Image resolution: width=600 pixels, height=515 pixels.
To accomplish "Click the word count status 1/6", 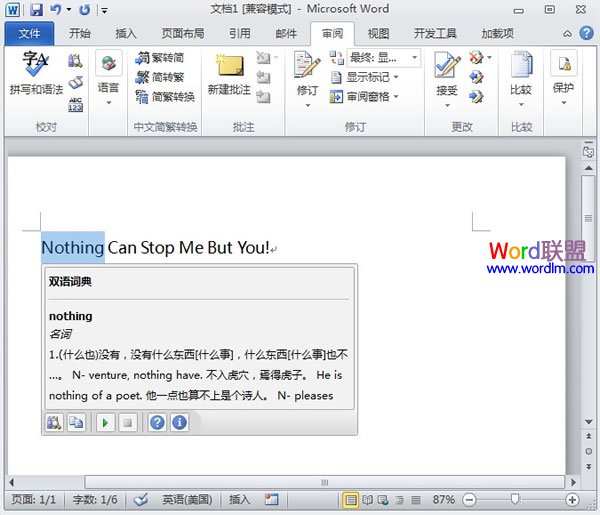I will 95,500.
